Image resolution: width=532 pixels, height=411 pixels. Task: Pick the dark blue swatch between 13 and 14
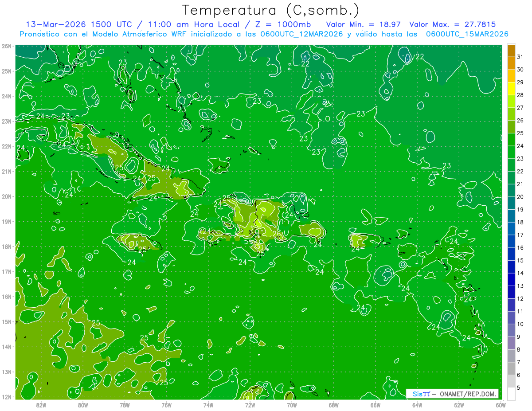tap(511, 279)
